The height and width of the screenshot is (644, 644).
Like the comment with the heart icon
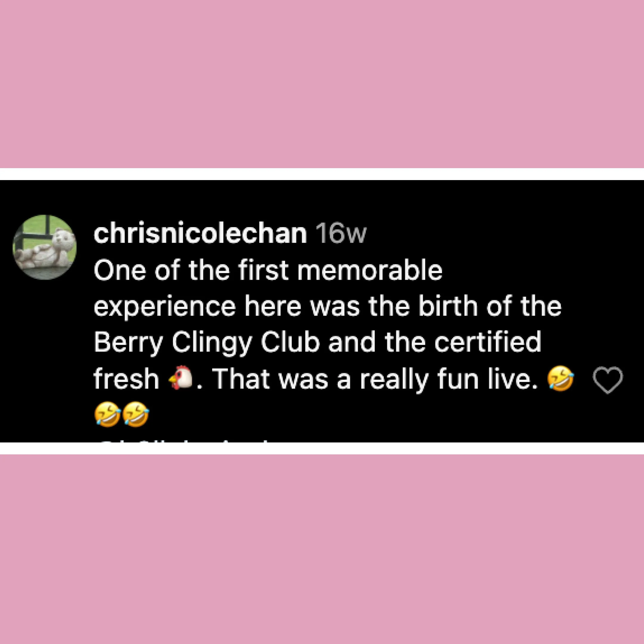point(607,380)
